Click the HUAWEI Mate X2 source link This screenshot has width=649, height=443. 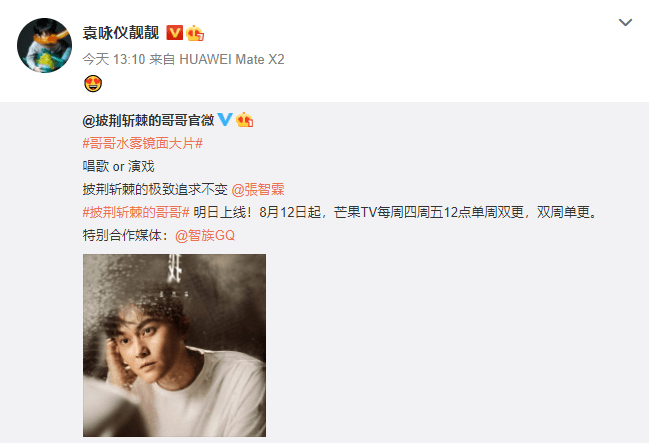pyautogui.click(x=232, y=59)
